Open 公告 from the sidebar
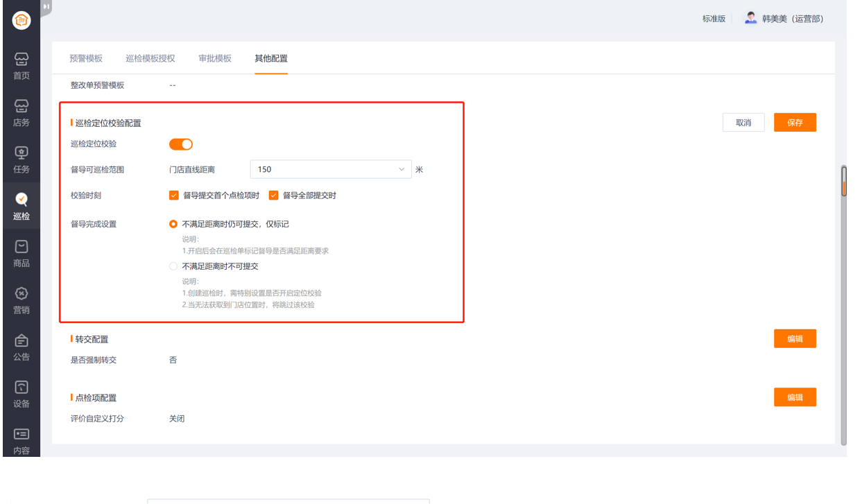The height and width of the screenshot is (504, 860). (x=21, y=347)
